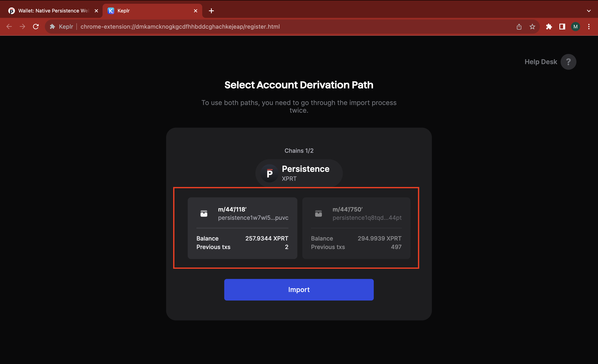598x364 pixels.
Task: Click wallet icon in m/44'/750' card
Action: [x=318, y=213]
